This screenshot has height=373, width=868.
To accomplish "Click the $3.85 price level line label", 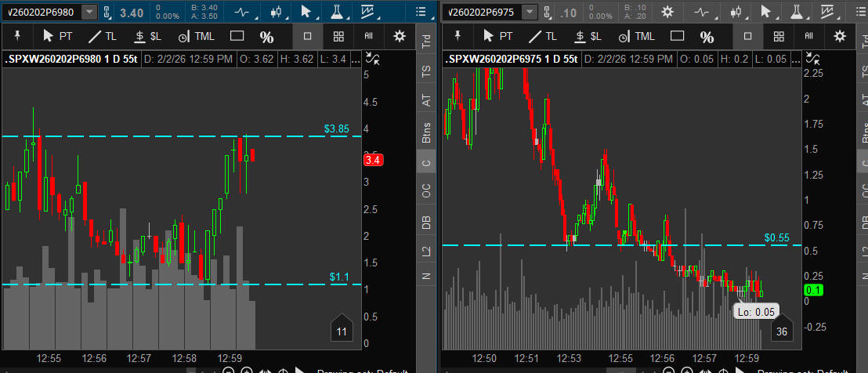I will (x=335, y=128).
